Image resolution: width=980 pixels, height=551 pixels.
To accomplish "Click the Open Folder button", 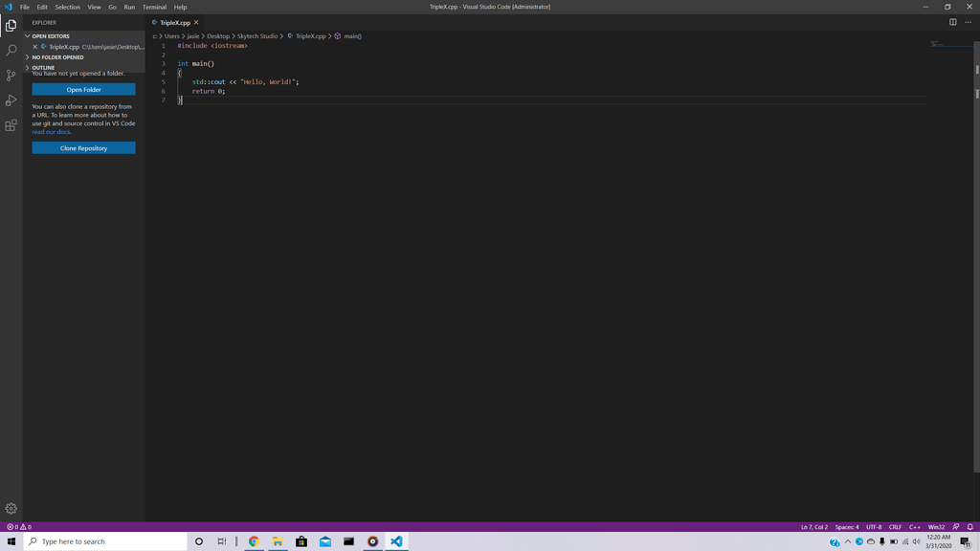I will click(84, 89).
